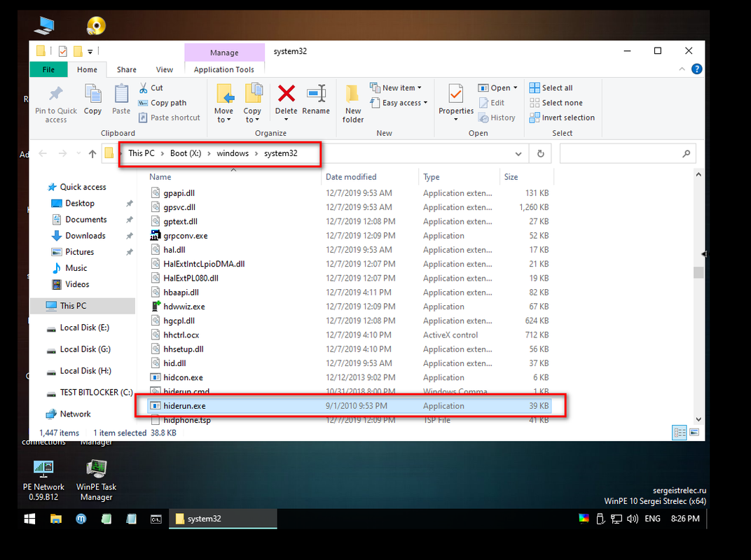Click ENG language indicator

[x=652, y=519]
